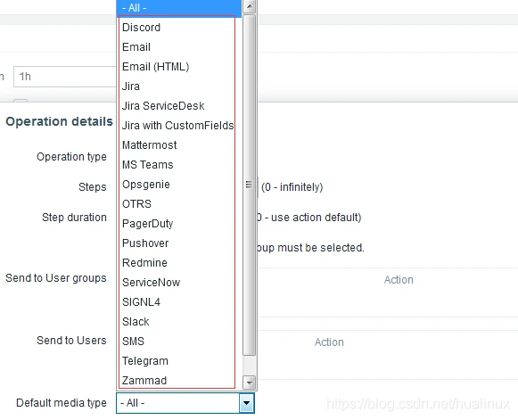This screenshot has height=420, width=518.
Task: Select Jira with CustomFields option
Action: 177,126
